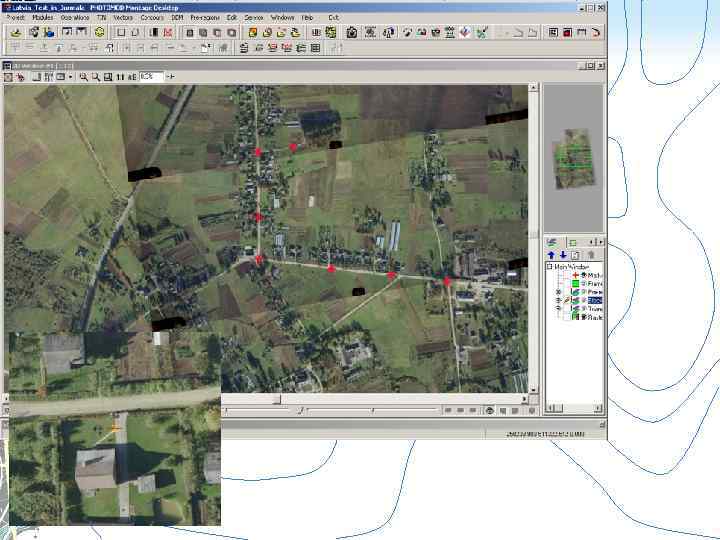Open the view mode dropdown arrow in 2D toolbar
Screen dimensions: 720x540
coord(70,77)
